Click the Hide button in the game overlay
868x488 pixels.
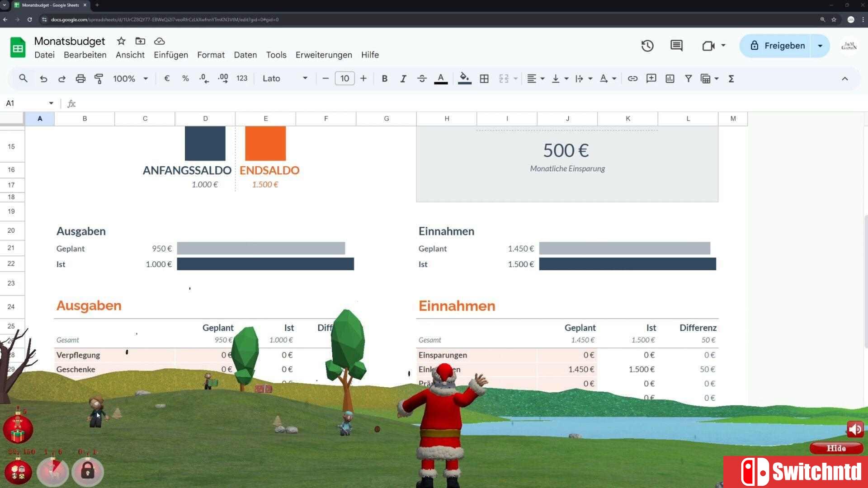pos(836,448)
